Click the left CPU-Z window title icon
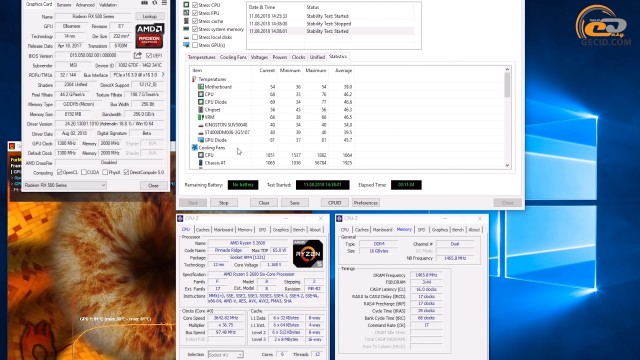This screenshot has width=640, height=360. point(180,218)
